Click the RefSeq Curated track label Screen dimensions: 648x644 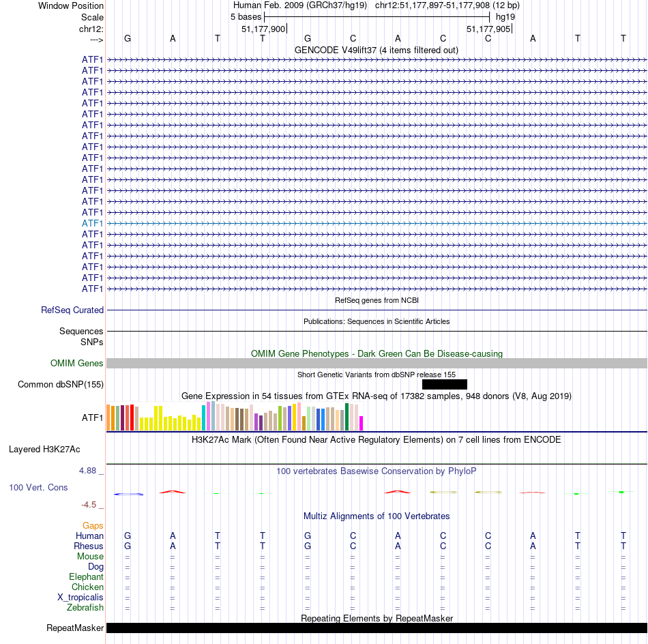click(x=72, y=310)
